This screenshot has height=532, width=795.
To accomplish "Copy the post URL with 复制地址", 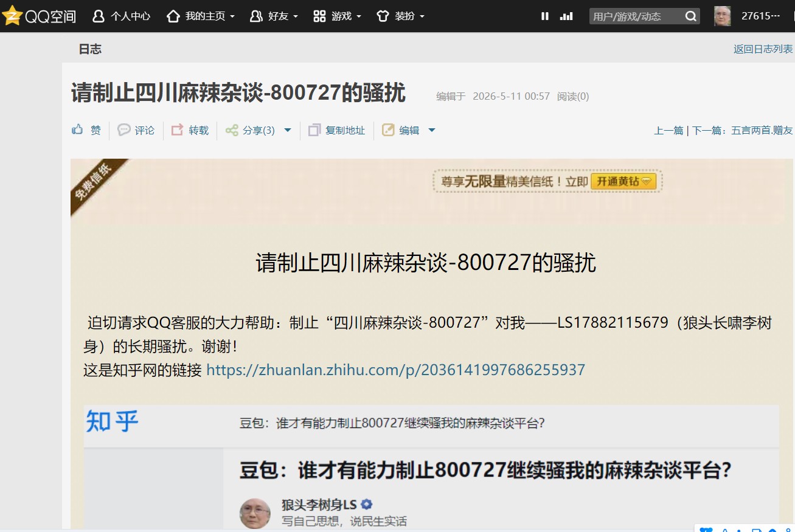I will [x=337, y=130].
